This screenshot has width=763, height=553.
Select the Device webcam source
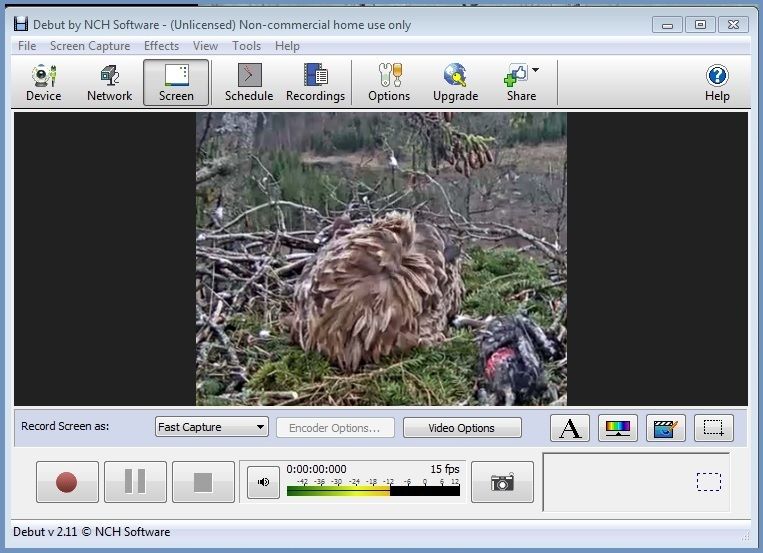point(43,83)
